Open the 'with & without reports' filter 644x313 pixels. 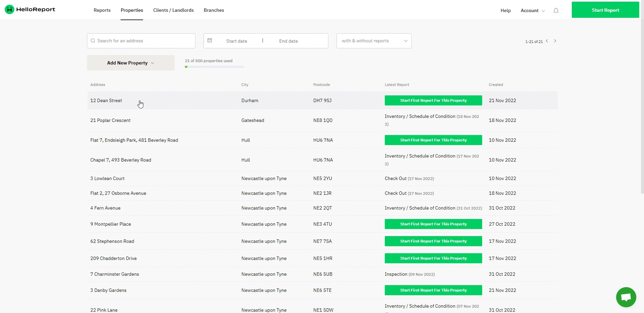click(x=374, y=41)
